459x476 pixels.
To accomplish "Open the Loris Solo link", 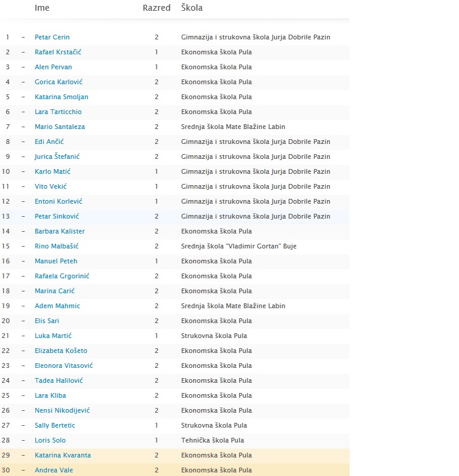I will coord(50,440).
